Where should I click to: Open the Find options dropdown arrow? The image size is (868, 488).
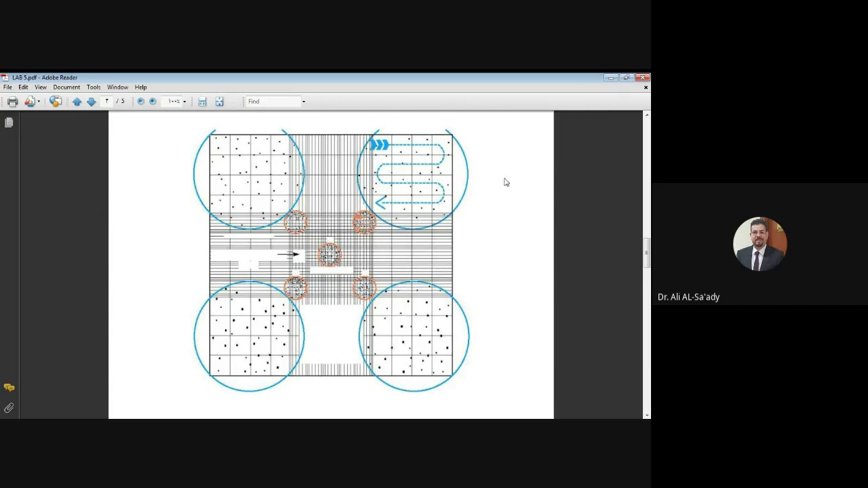(x=303, y=102)
